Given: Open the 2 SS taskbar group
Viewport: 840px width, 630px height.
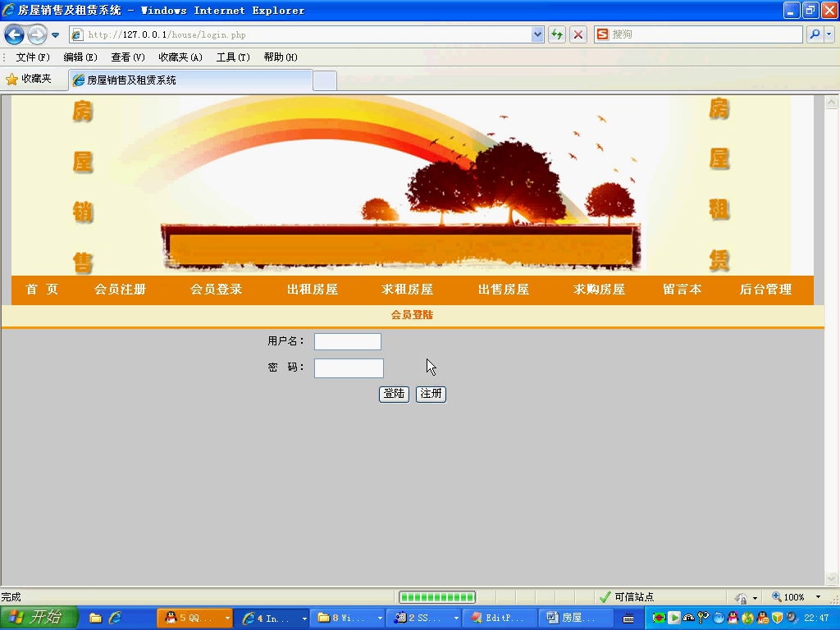Looking at the screenshot, I should click(425, 619).
